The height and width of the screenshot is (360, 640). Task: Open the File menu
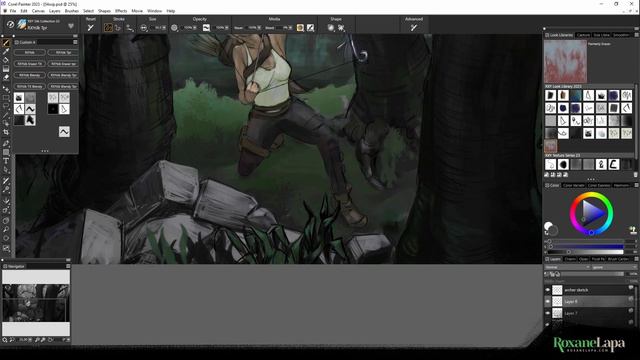point(13,11)
